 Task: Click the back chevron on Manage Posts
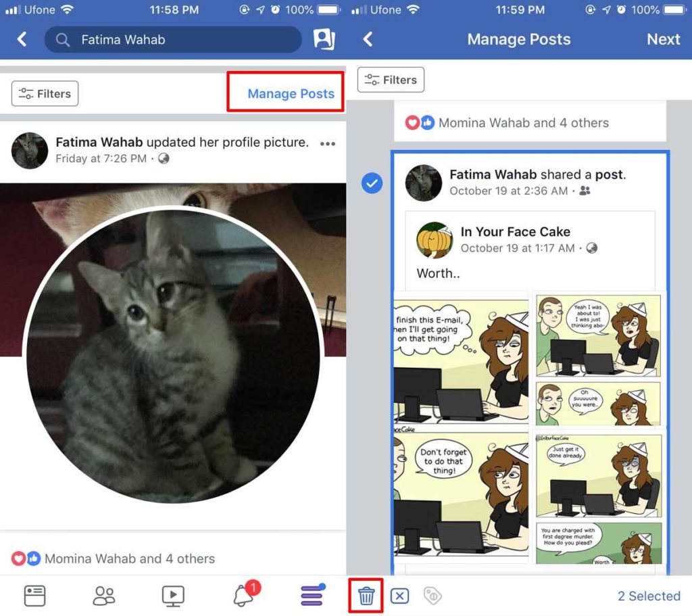click(x=368, y=40)
